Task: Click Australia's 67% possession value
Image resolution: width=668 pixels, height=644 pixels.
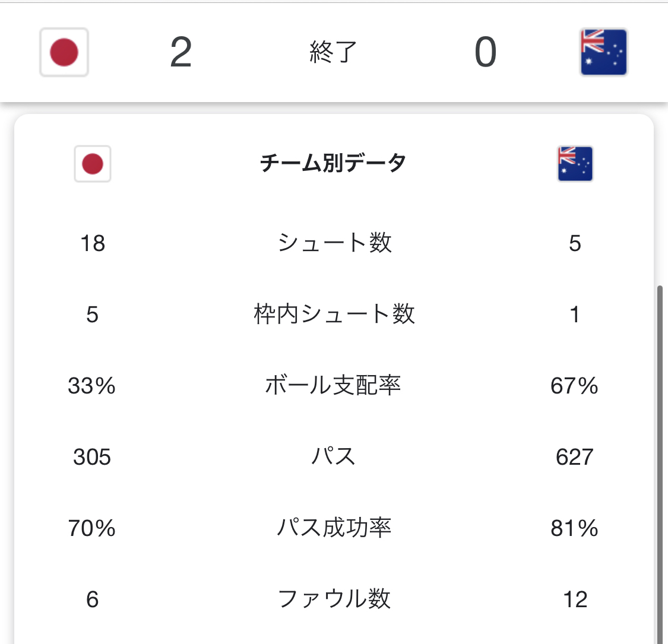Action: click(x=574, y=386)
